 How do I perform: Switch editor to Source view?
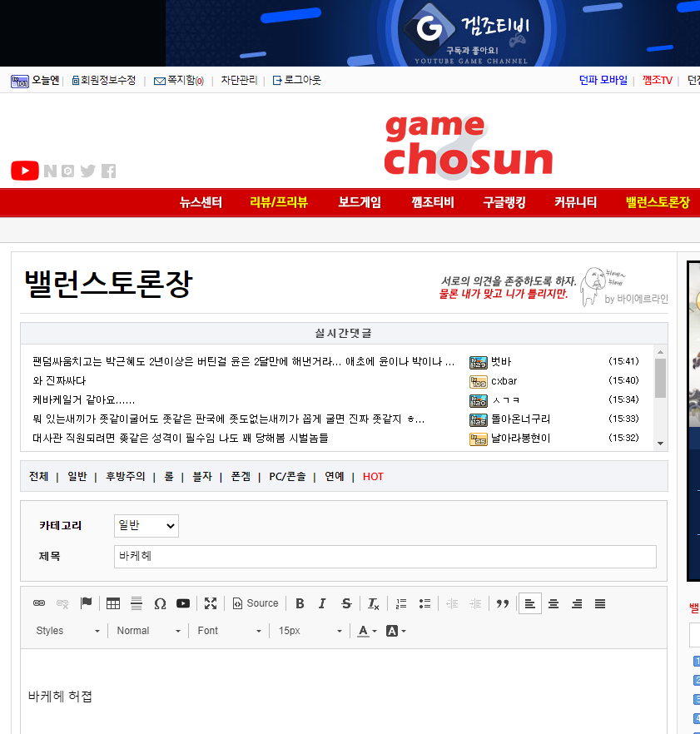click(x=256, y=603)
